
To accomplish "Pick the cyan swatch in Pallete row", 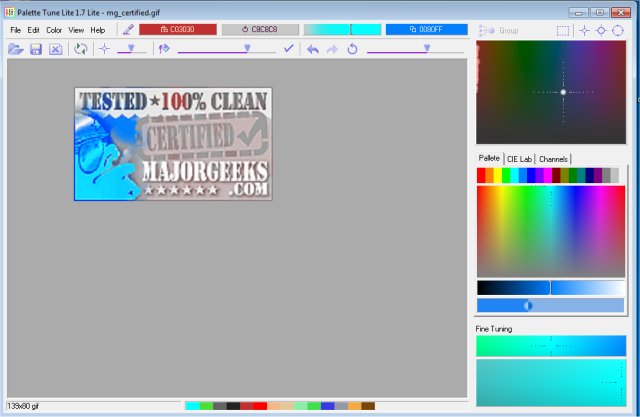I will pyautogui.click(x=514, y=175).
